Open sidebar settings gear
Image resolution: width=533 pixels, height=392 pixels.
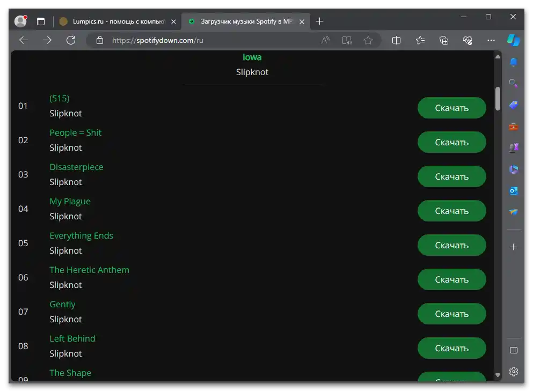tap(514, 371)
